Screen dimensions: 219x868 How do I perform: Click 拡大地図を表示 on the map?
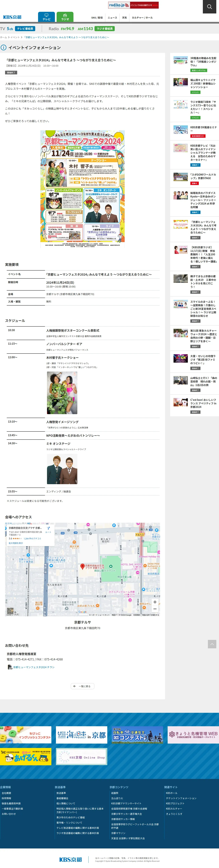[16, 543]
